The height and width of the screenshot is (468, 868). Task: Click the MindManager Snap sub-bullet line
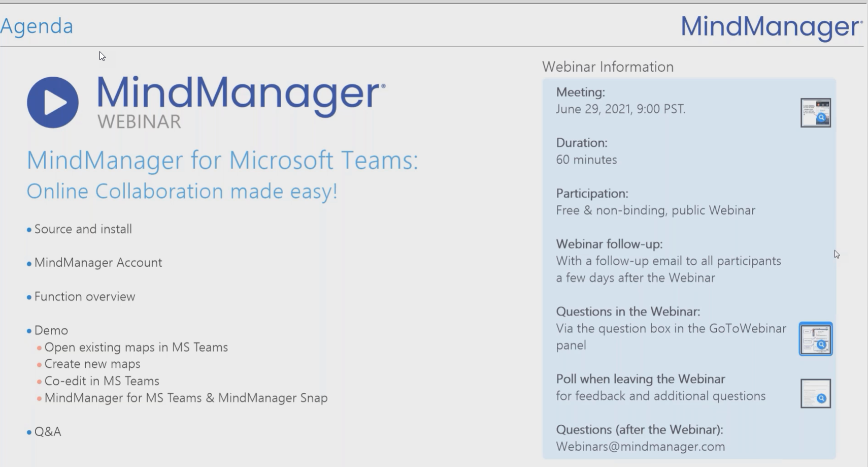(186, 398)
